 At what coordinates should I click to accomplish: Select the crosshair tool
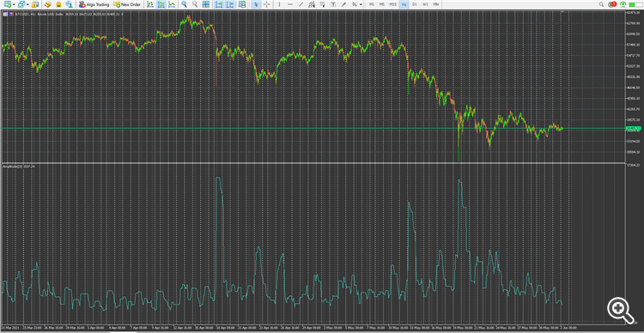(266, 4)
